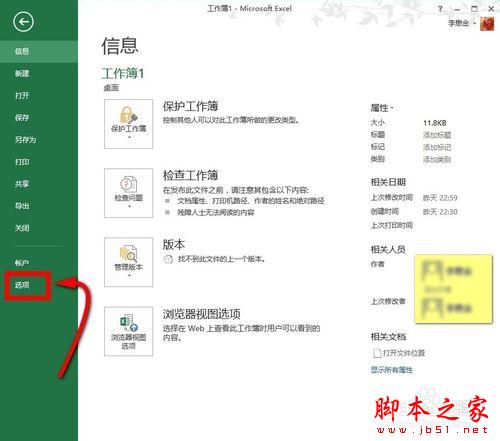Viewport: 500px width, 441px height.
Task: Click the 相关文档 heading
Action: point(388,337)
